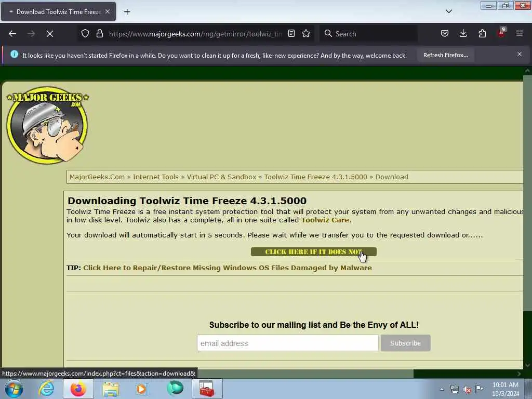Open Toolwiz Time Freeze 4.3.1.5000 breadcrumb

[x=315, y=177]
